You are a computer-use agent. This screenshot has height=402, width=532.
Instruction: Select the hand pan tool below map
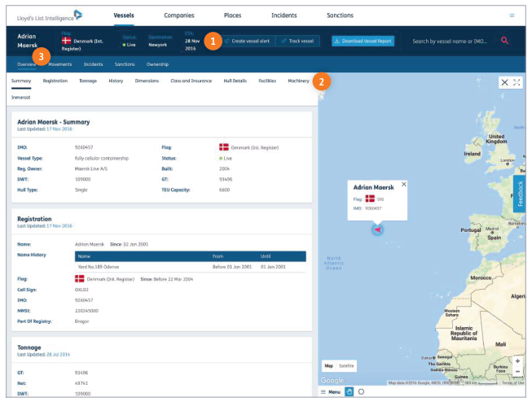coord(349,392)
